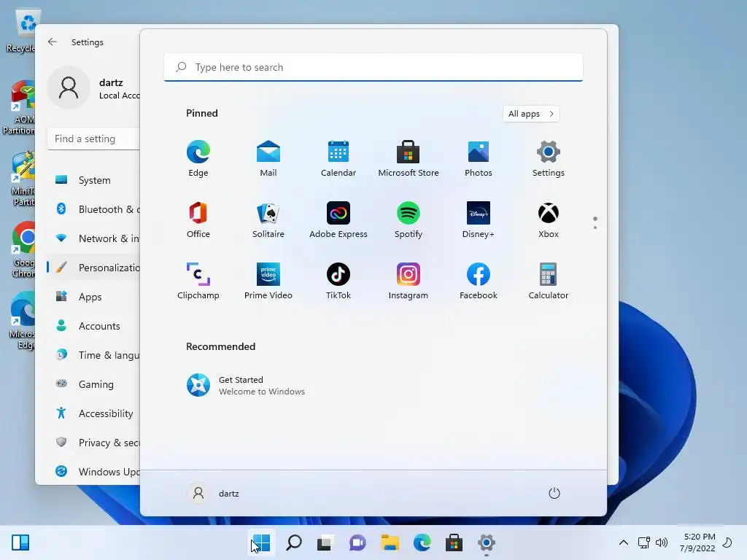
Task: Select Accounts in Settings sidebar
Action: [x=94, y=326]
